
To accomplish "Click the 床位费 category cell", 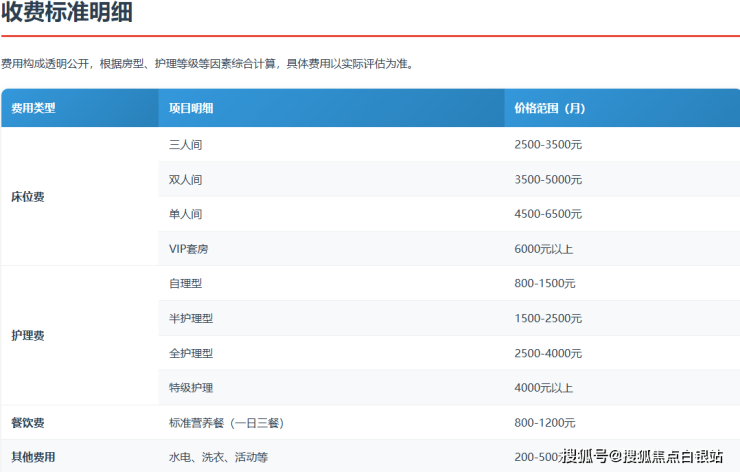I will [27, 197].
